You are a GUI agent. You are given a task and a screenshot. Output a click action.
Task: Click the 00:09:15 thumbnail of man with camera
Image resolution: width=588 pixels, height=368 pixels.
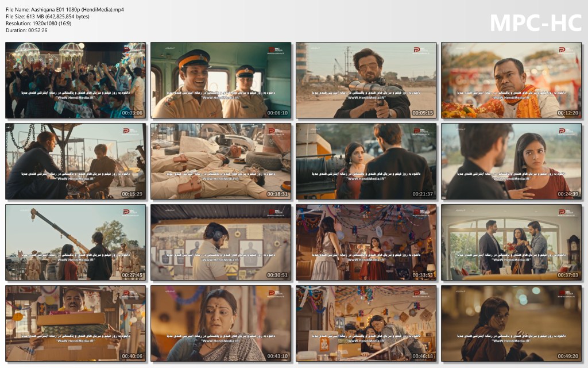[x=366, y=80]
